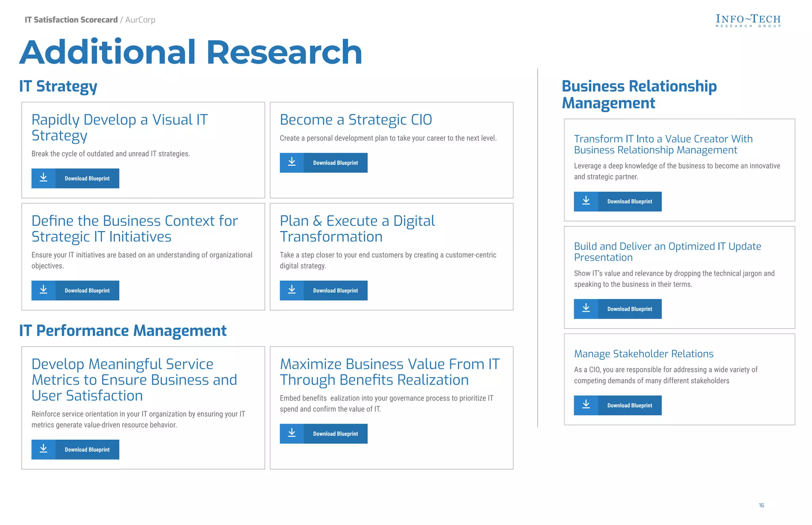Click the Business Relationship Management section heading
Screen dimensions: 812x525
[639, 94]
